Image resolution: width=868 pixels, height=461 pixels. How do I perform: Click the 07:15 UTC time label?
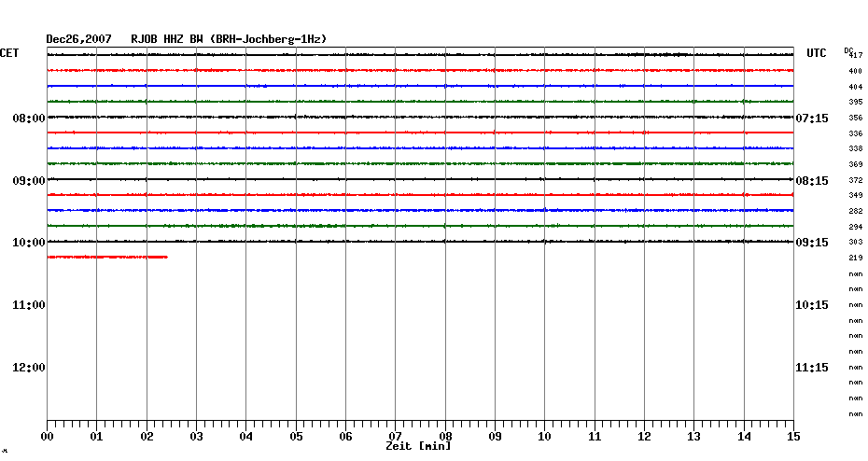click(x=812, y=119)
